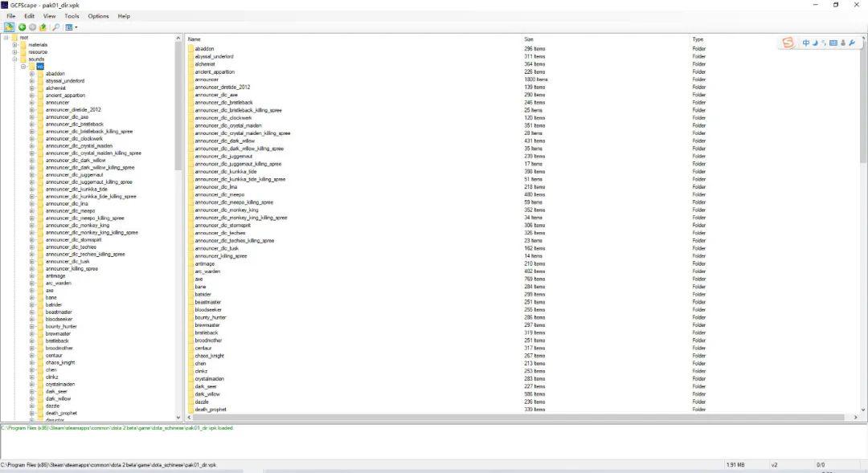Click the folder icon beside announcer_dlc_axe in list
This screenshot has width=868, height=473.
(191, 95)
